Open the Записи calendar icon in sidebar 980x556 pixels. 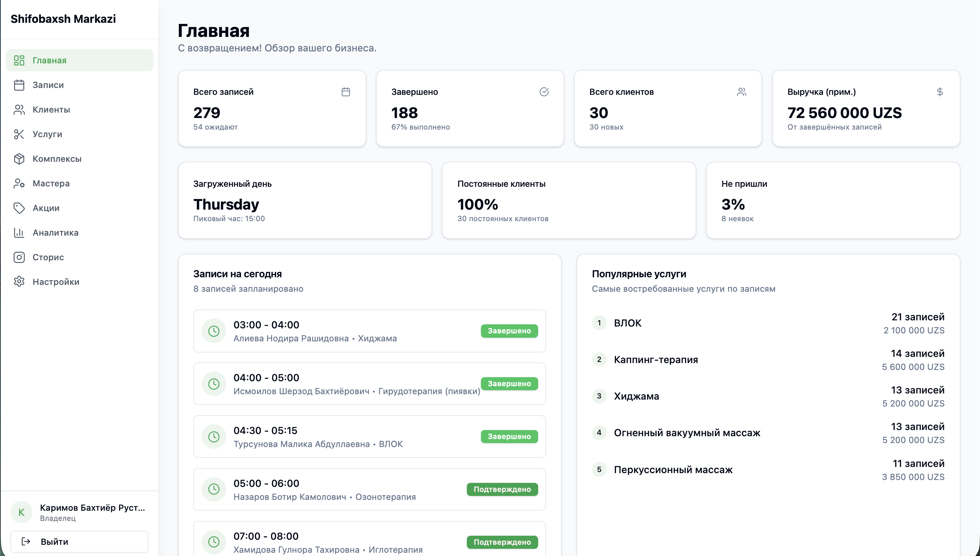[19, 85]
